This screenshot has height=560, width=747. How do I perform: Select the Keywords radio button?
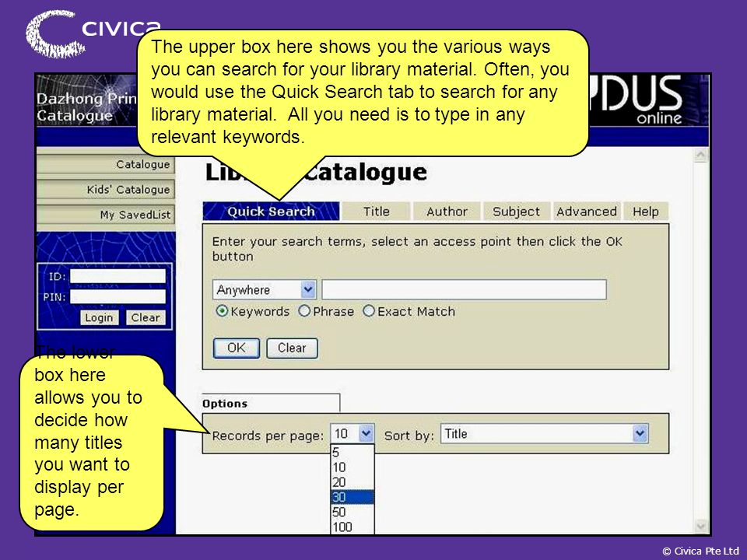pyautogui.click(x=222, y=311)
